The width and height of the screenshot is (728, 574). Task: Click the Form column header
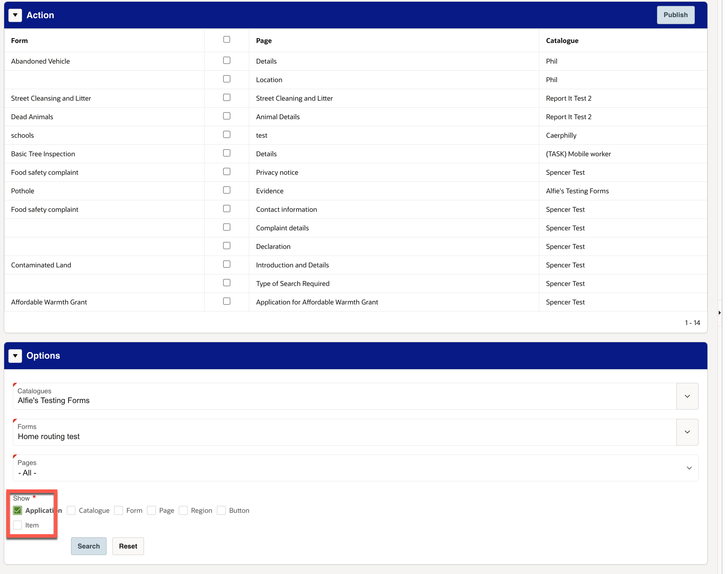(19, 41)
